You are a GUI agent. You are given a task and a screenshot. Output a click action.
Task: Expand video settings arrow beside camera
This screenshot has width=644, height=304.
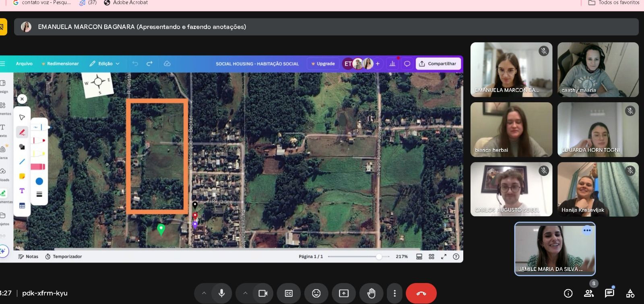pos(245,293)
